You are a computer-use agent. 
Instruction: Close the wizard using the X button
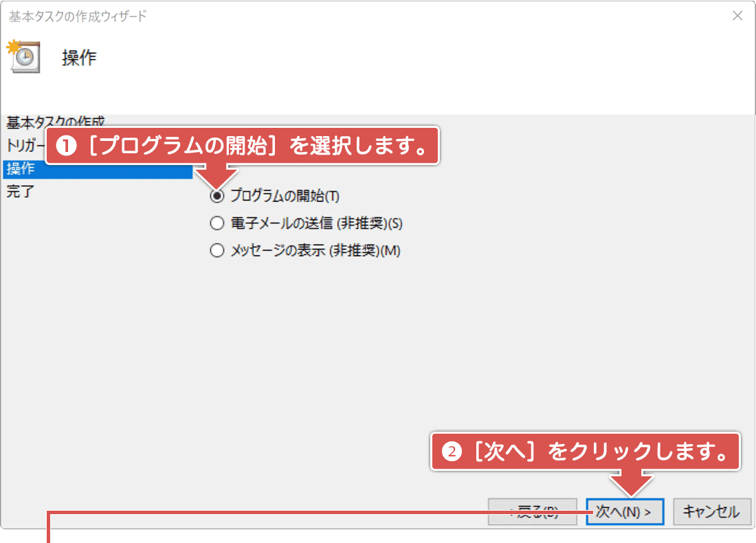[x=737, y=15]
